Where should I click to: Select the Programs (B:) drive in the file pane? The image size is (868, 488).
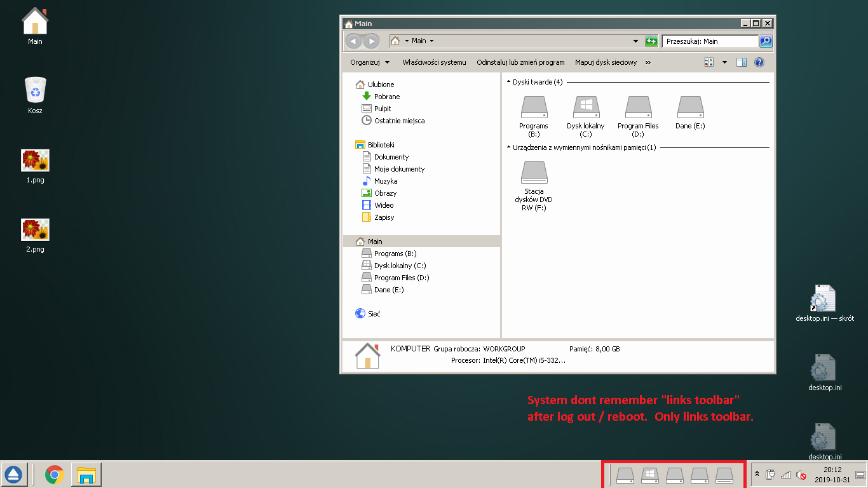click(534, 116)
